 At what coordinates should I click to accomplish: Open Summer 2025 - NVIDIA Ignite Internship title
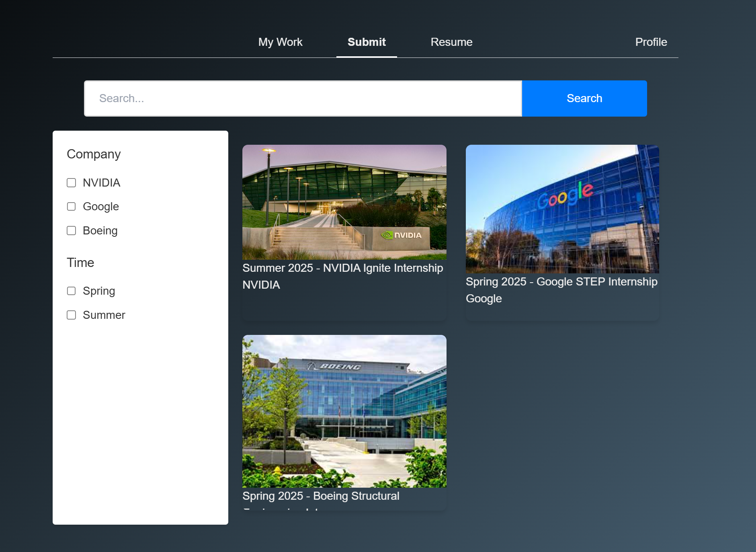[x=343, y=268]
